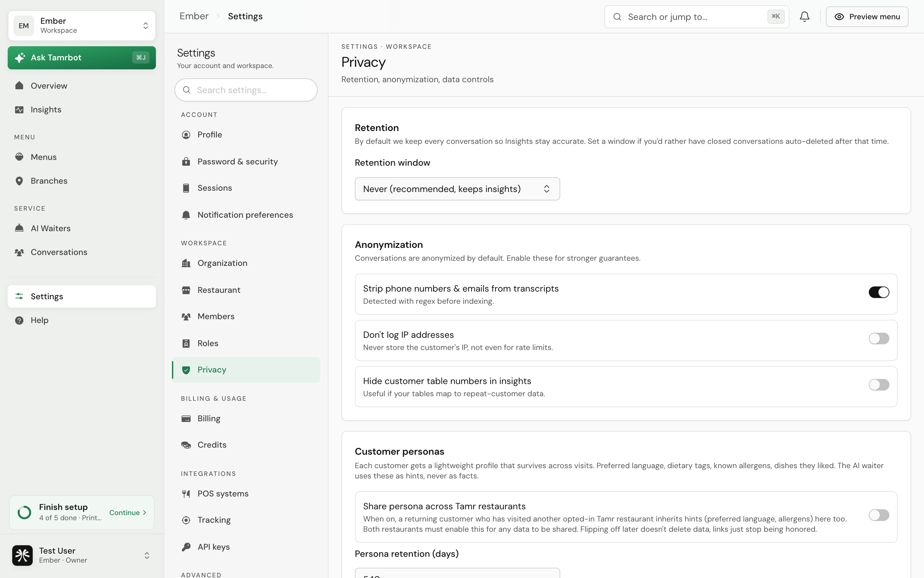Go to Insights page

coord(82,109)
